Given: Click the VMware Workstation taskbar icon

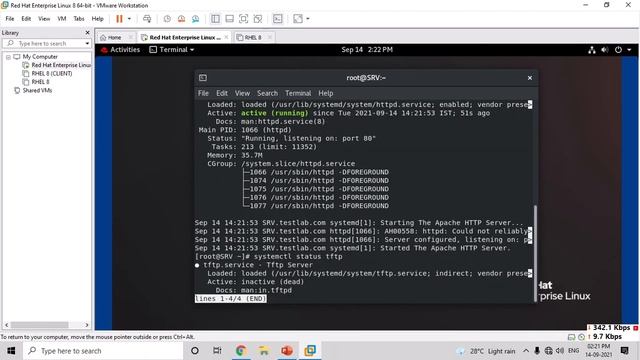Looking at the screenshot, I should tap(310, 351).
